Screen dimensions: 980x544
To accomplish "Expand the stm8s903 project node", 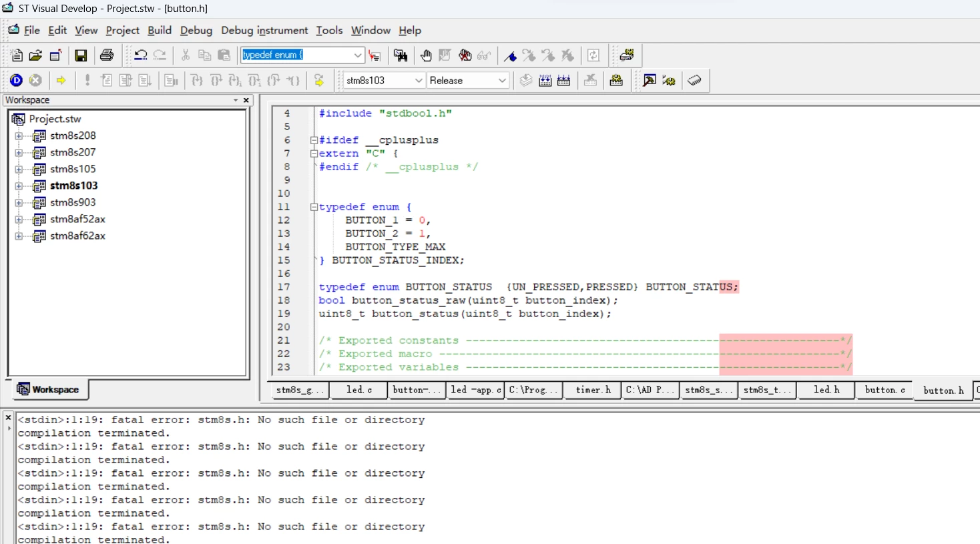I will click(19, 203).
